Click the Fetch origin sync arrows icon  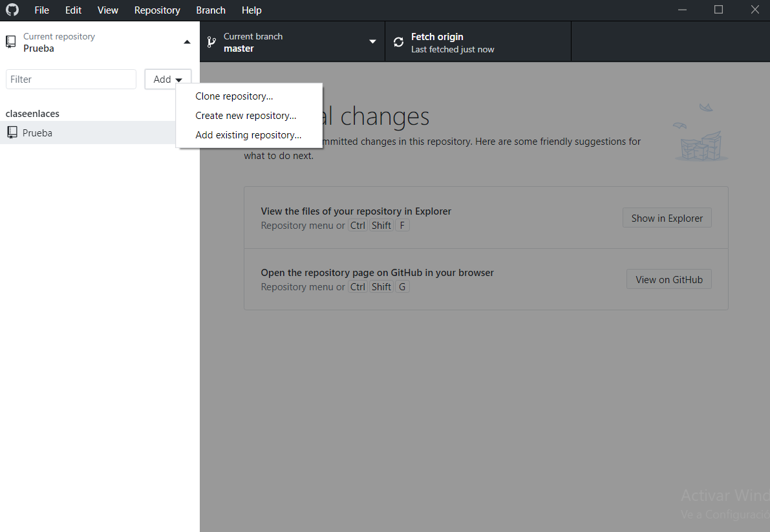click(x=399, y=42)
